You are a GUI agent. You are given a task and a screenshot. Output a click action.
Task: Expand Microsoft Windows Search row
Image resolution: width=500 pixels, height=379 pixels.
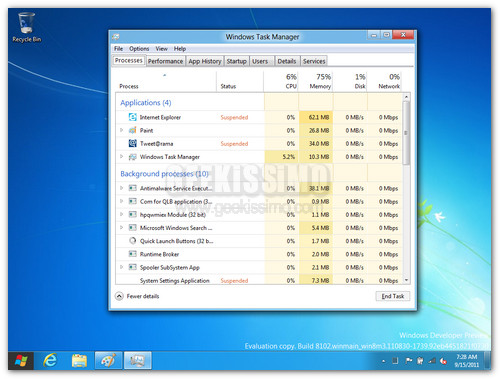pyautogui.click(x=122, y=227)
